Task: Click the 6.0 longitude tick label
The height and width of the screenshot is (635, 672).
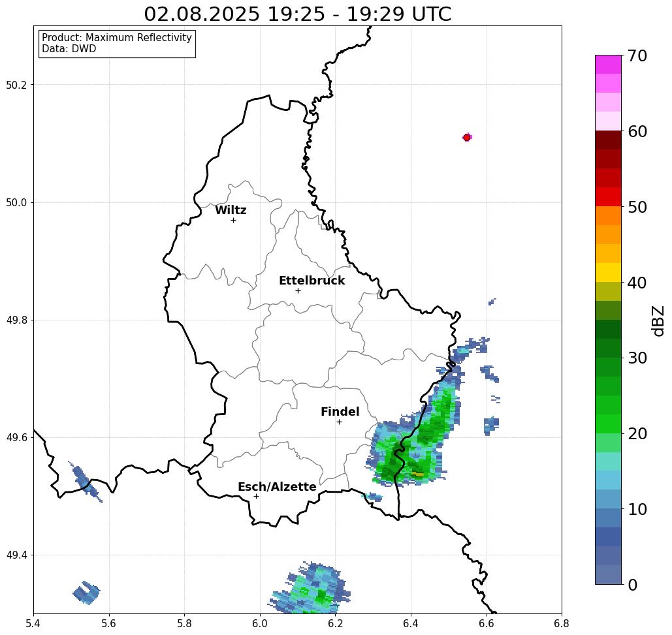Action: [260, 623]
